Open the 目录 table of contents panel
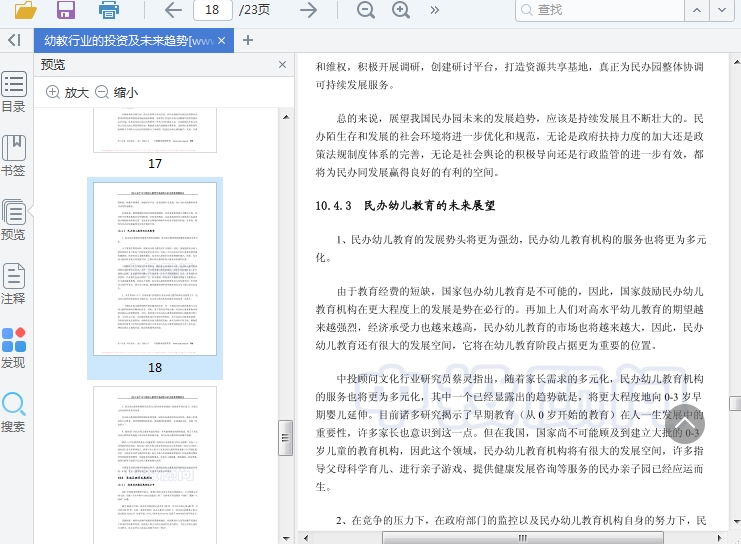The width and height of the screenshot is (741, 544). pyautogui.click(x=14, y=92)
